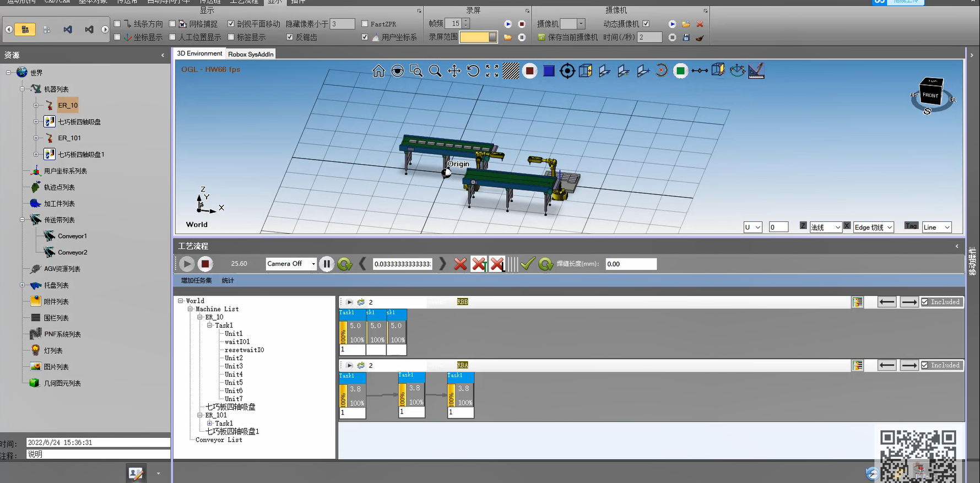Open the Edge 切线 dropdown
The height and width of the screenshot is (483, 980).
click(x=889, y=227)
